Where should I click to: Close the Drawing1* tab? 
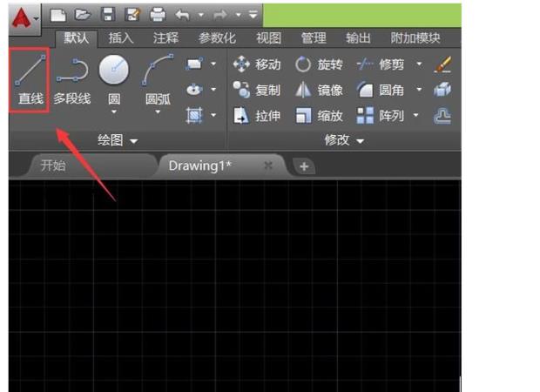(x=268, y=166)
